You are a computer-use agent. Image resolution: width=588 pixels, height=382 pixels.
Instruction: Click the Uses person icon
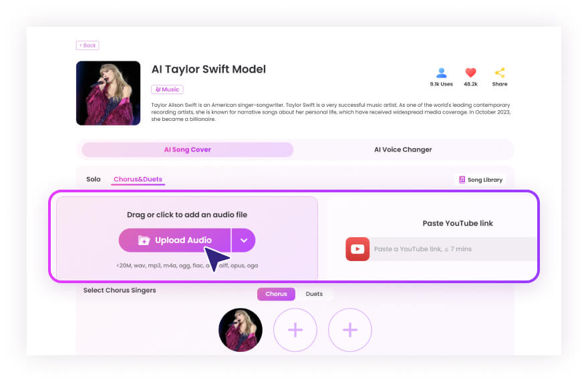click(x=441, y=73)
